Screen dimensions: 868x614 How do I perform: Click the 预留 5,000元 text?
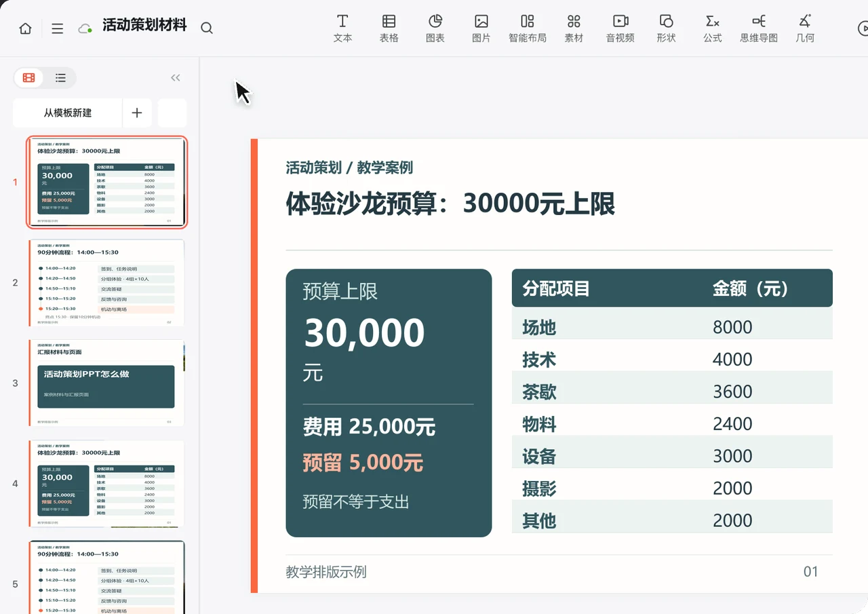click(363, 463)
